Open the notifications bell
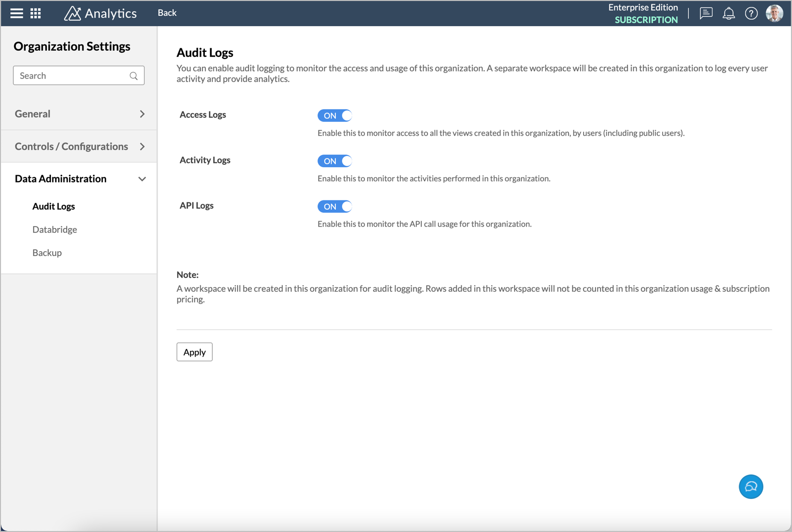792x532 pixels. pyautogui.click(x=728, y=13)
